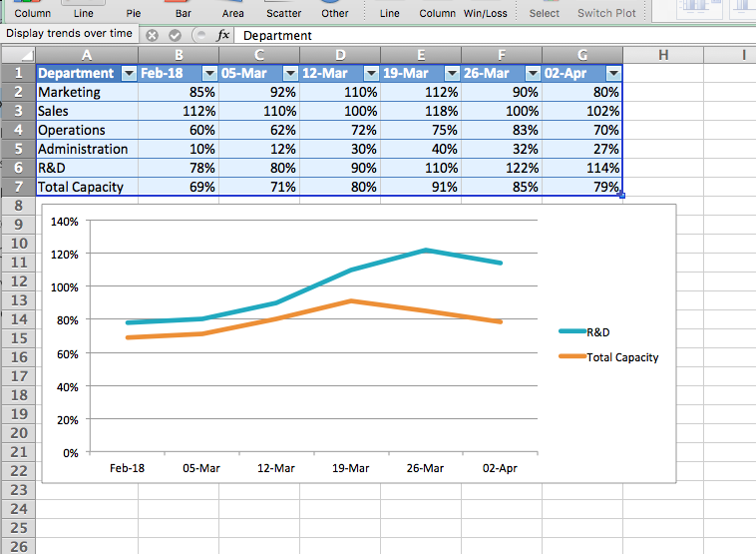
Task: Select column D header
Action: (340, 55)
